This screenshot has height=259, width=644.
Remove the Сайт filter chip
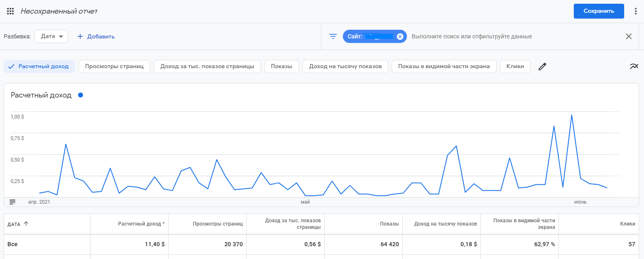click(x=400, y=36)
